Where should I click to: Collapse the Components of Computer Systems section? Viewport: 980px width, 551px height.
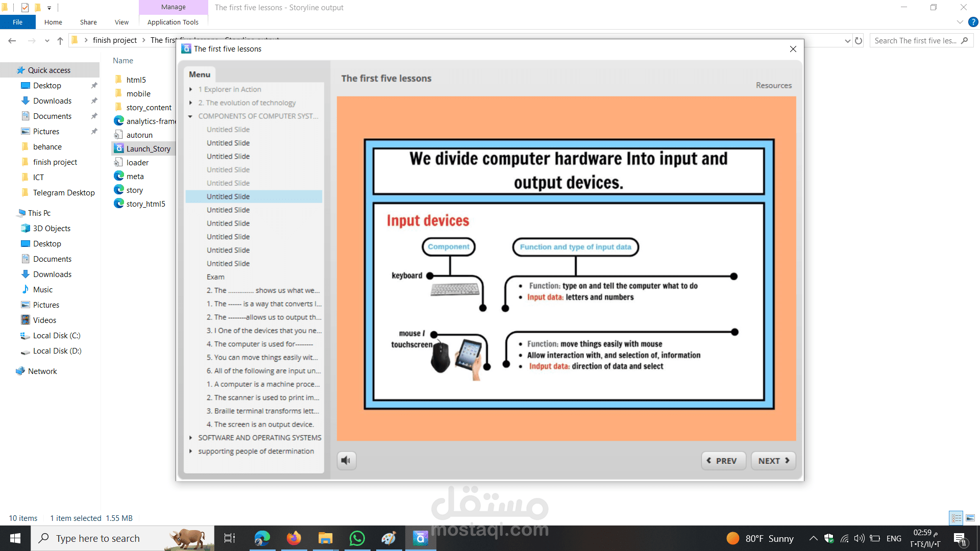tap(190, 116)
